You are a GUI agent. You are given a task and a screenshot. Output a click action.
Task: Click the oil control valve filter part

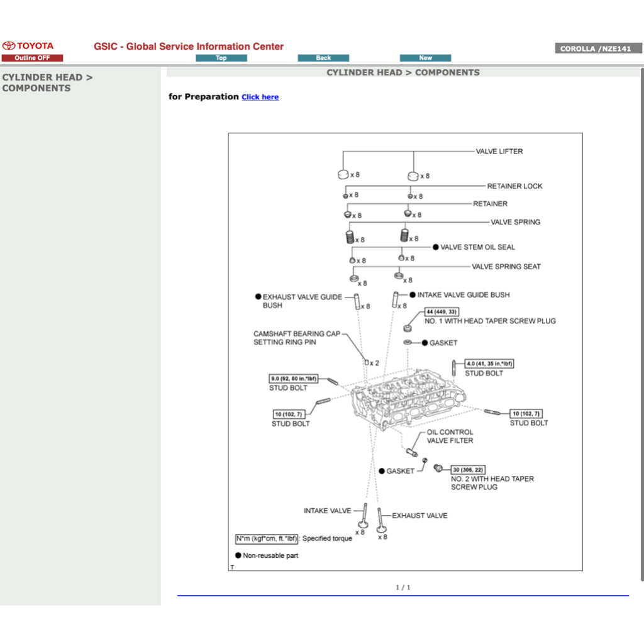coord(413,451)
